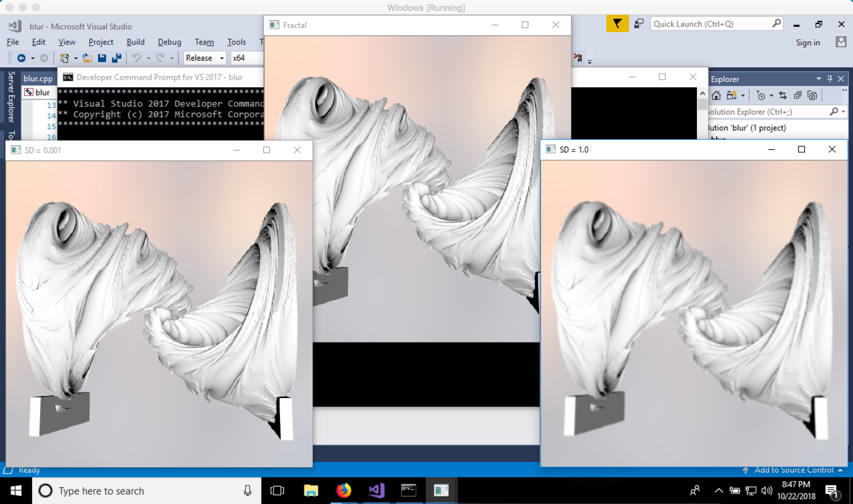The height and width of the screenshot is (504, 853).
Task: Open Solution Explorer window position dropdown arrow
Action: pos(818,79)
